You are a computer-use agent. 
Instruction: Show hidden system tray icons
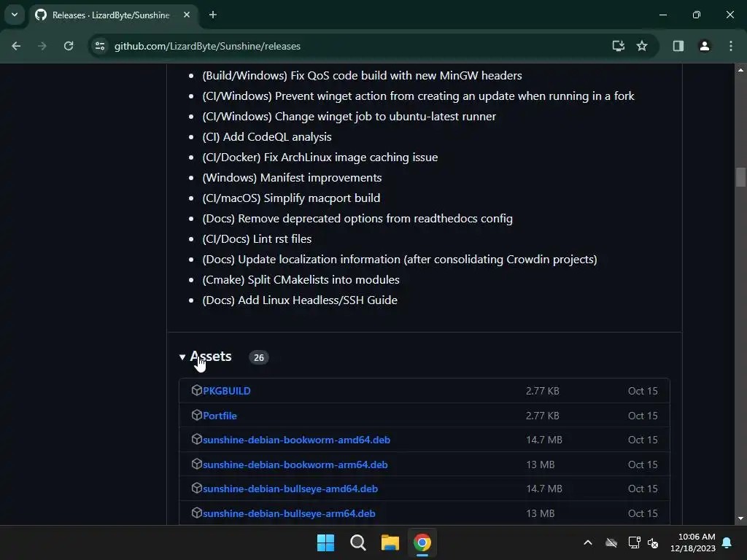pyautogui.click(x=588, y=542)
